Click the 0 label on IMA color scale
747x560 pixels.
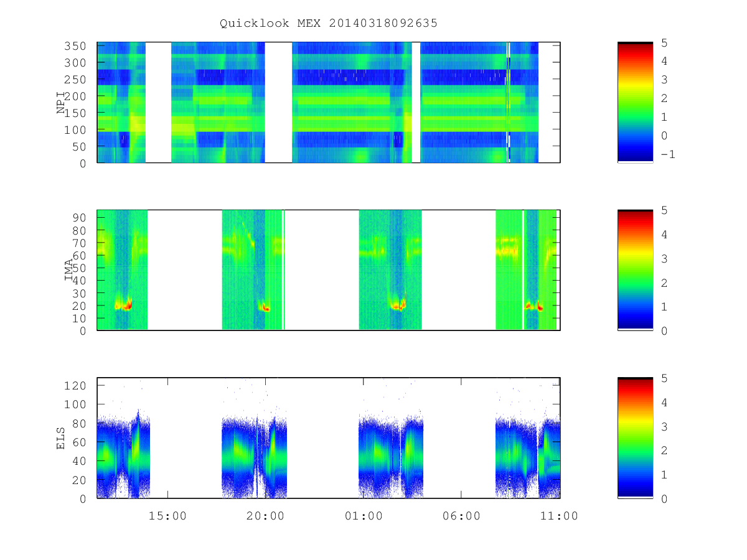[664, 330]
